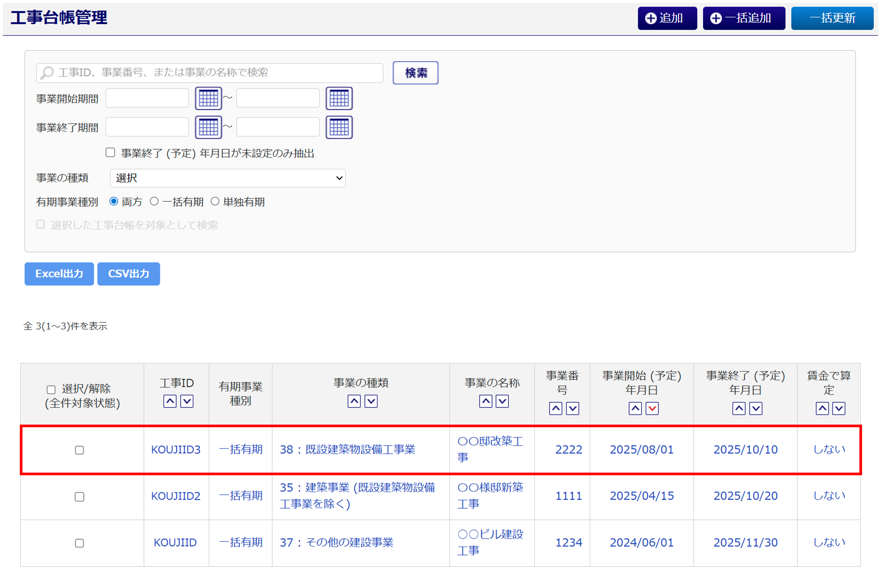Open the KOUJIID2 construction link

175,496
